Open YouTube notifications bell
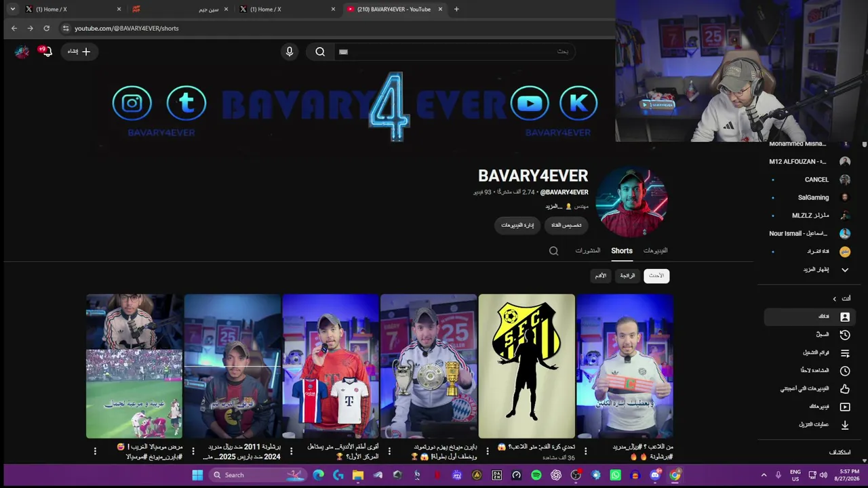The width and height of the screenshot is (868, 488). (45, 52)
